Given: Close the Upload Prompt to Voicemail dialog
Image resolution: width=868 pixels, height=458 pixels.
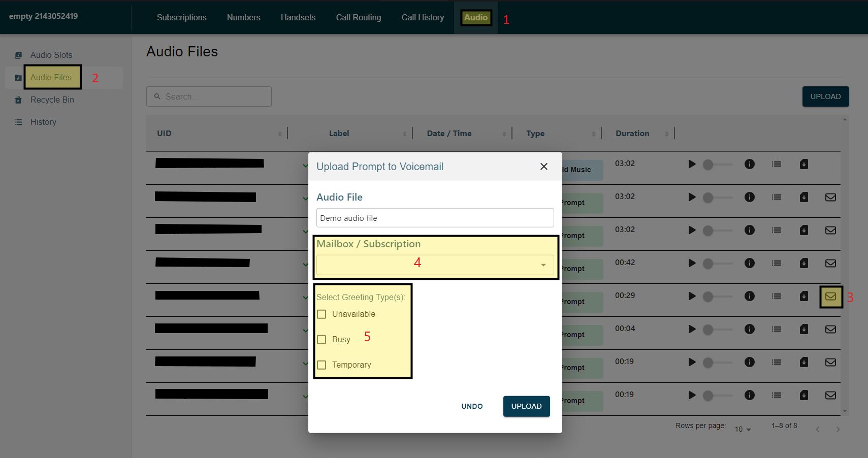Looking at the screenshot, I should pyautogui.click(x=543, y=167).
